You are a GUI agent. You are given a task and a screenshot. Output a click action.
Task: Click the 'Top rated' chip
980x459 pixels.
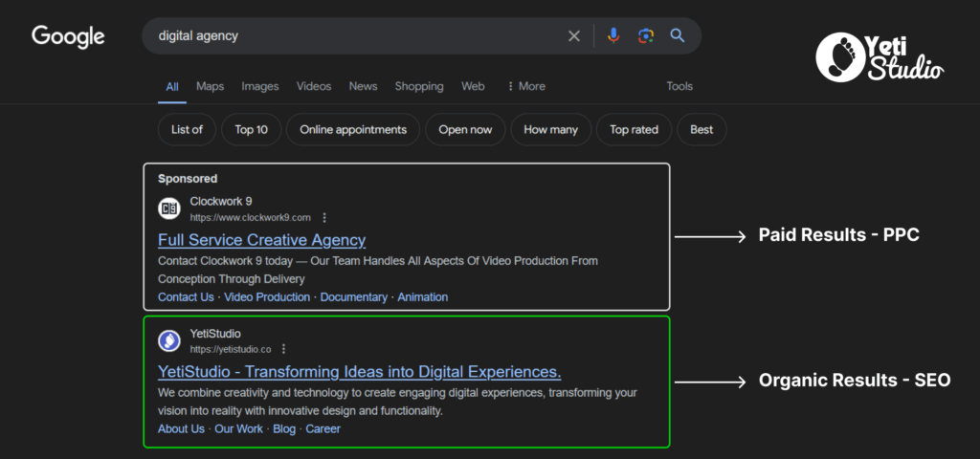(634, 130)
